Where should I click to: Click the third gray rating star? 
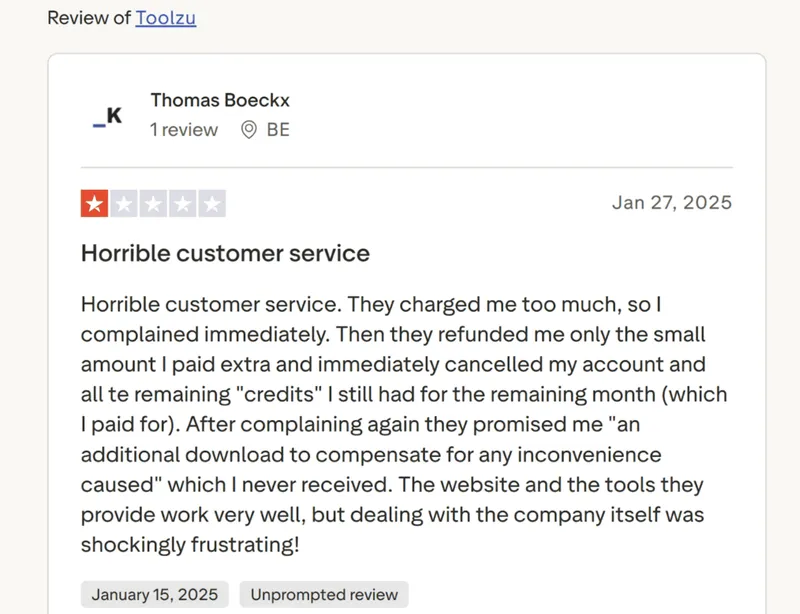(x=154, y=202)
